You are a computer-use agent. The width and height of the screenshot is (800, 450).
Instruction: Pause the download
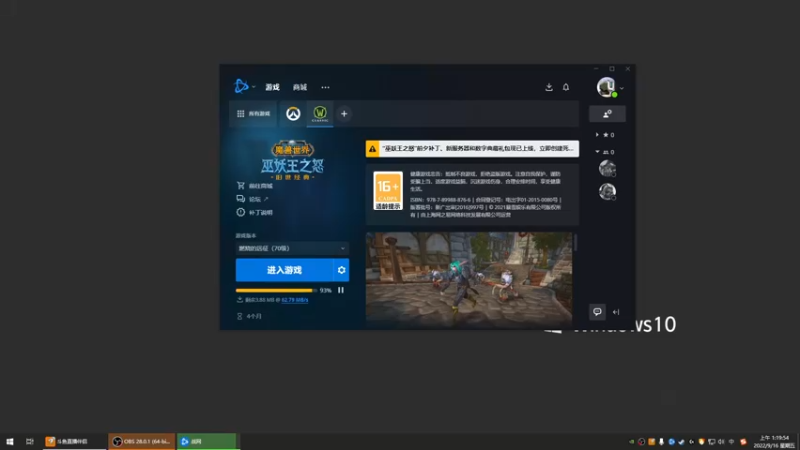pos(341,290)
